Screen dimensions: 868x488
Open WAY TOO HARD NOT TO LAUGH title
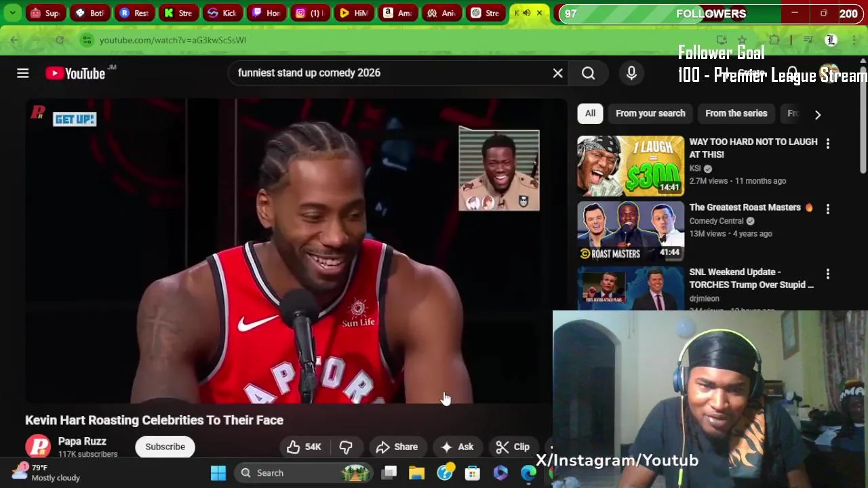click(753, 148)
